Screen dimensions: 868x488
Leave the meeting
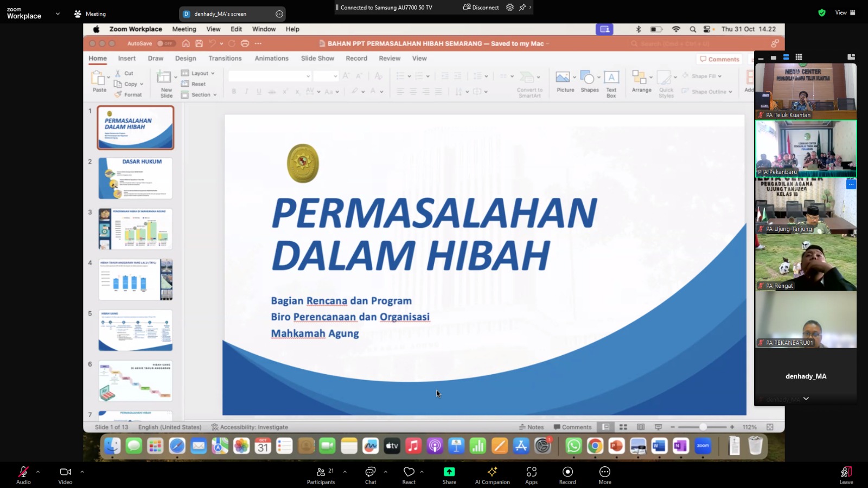(x=846, y=475)
